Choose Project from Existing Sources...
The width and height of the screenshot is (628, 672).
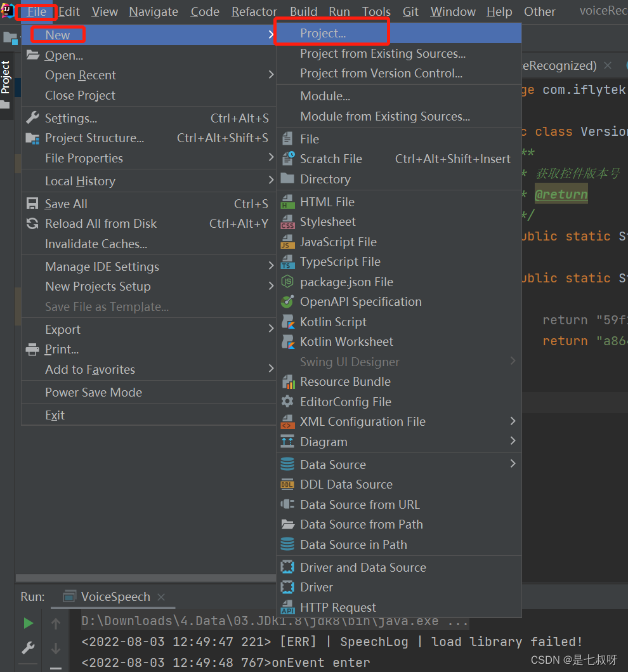coord(399,53)
